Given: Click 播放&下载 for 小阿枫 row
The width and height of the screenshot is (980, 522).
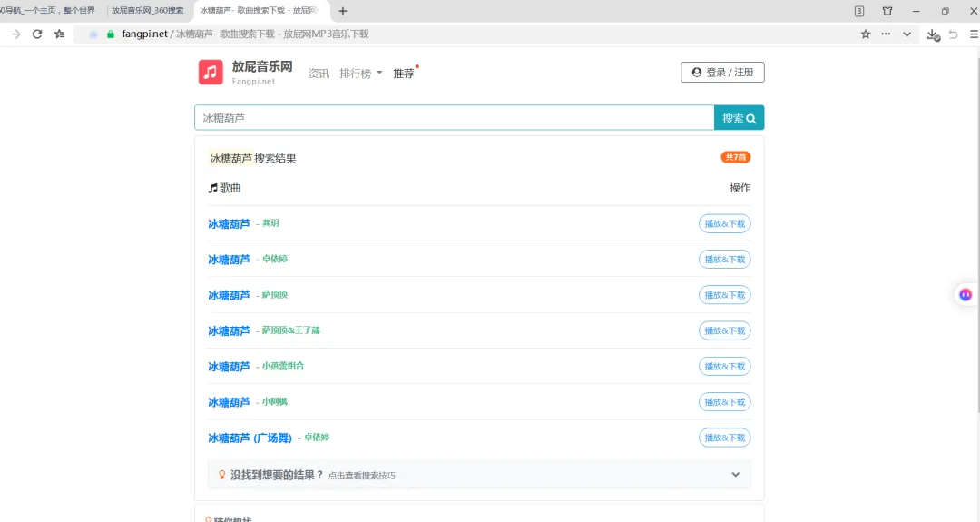Looking at the screenshot, I should click(x=724, y=402).
